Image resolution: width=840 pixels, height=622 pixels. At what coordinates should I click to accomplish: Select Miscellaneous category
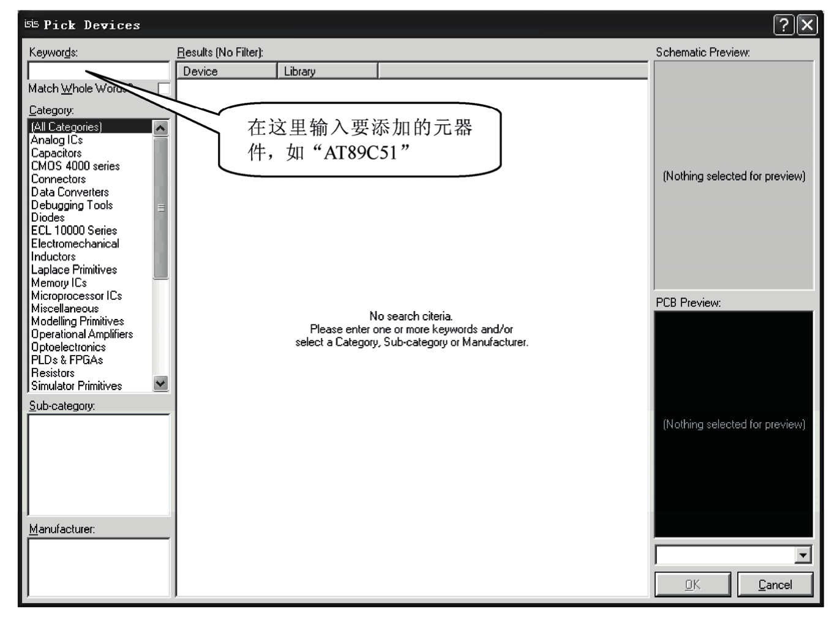click(65, 309)
